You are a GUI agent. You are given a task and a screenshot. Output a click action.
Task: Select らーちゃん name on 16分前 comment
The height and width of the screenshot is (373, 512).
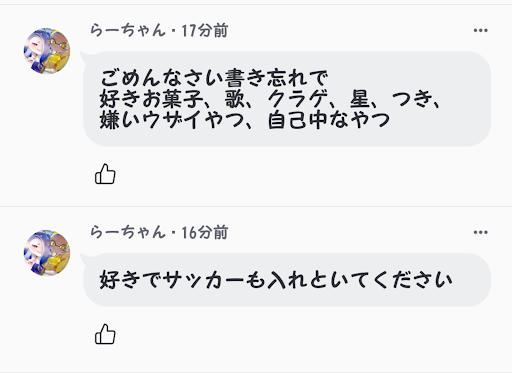128,232
